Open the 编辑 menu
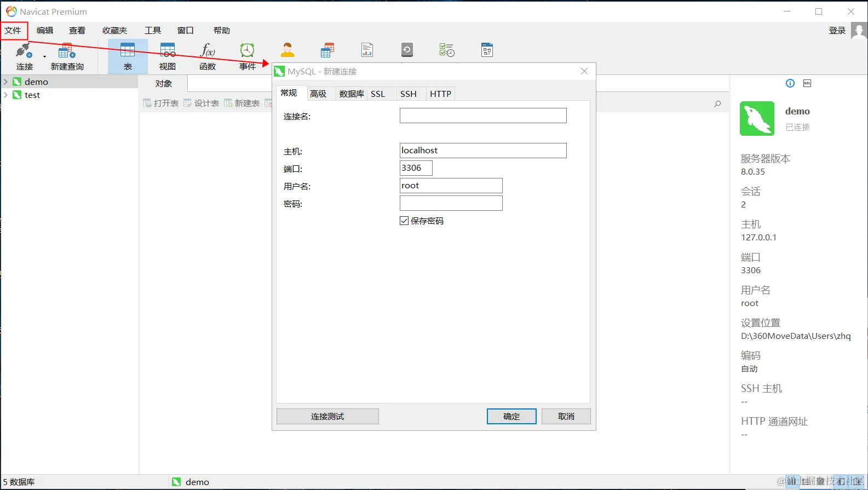The image size is (868, 490). (45, 31)
